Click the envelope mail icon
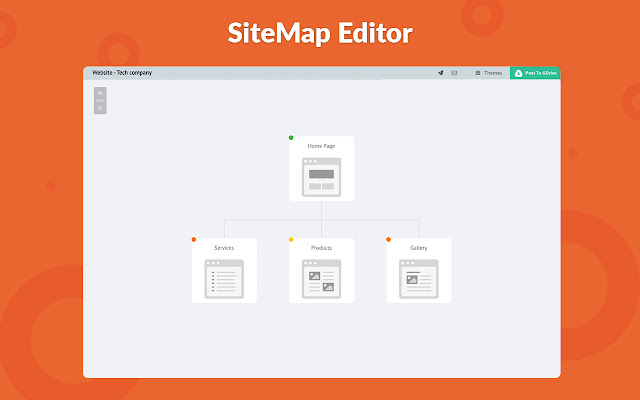The height and width of the screenshot is (400, 640). [454, 73]
